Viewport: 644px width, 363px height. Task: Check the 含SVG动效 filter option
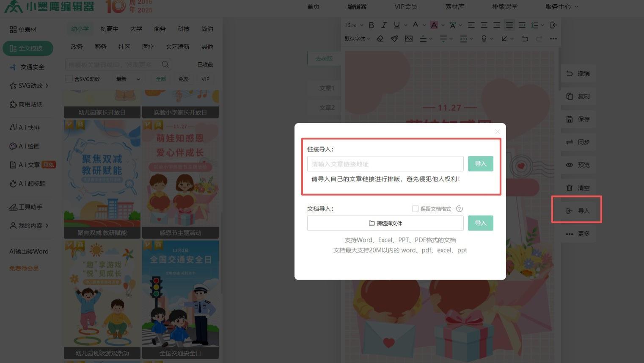tap(69, 79)
